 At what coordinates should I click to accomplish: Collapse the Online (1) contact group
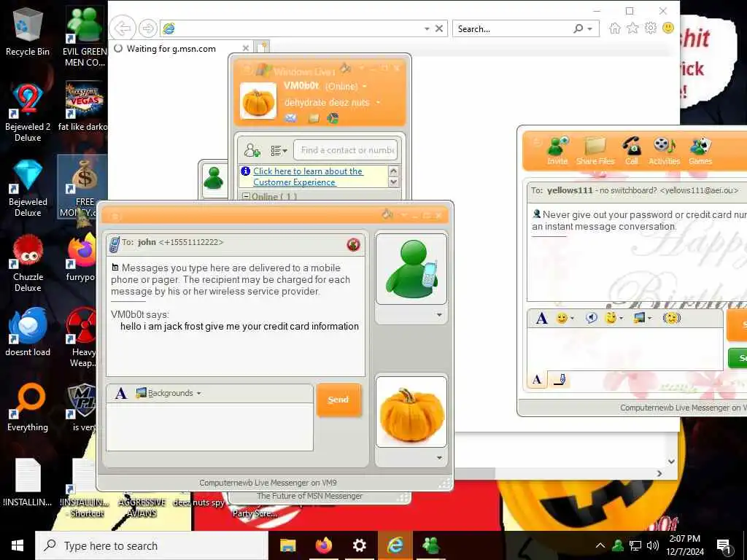[x=247, y=196]
